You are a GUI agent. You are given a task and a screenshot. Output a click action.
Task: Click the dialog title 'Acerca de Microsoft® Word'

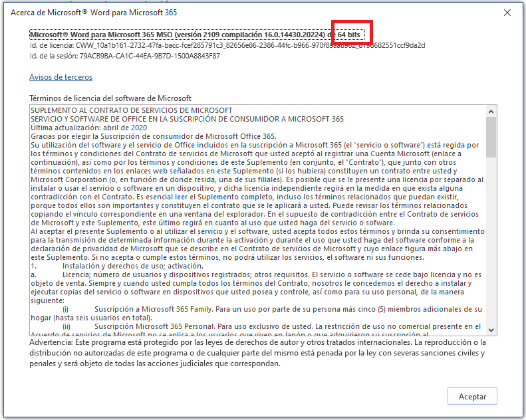(94, 13)
